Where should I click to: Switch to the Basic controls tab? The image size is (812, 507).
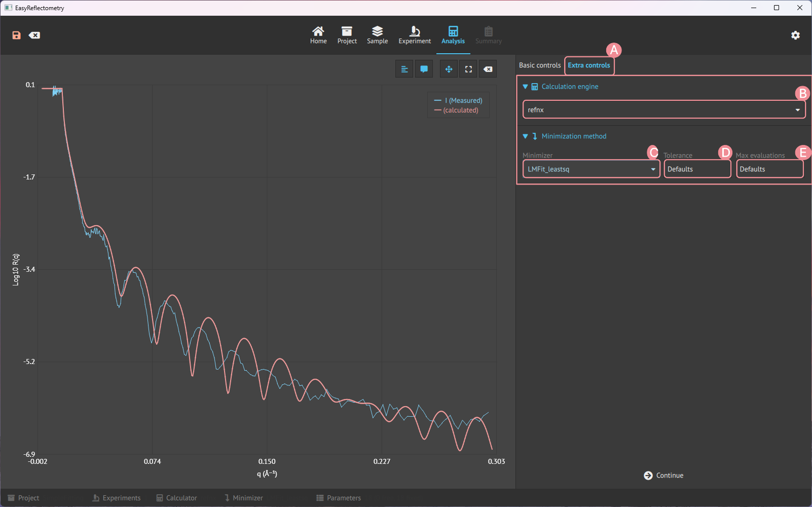pos(539,65)
